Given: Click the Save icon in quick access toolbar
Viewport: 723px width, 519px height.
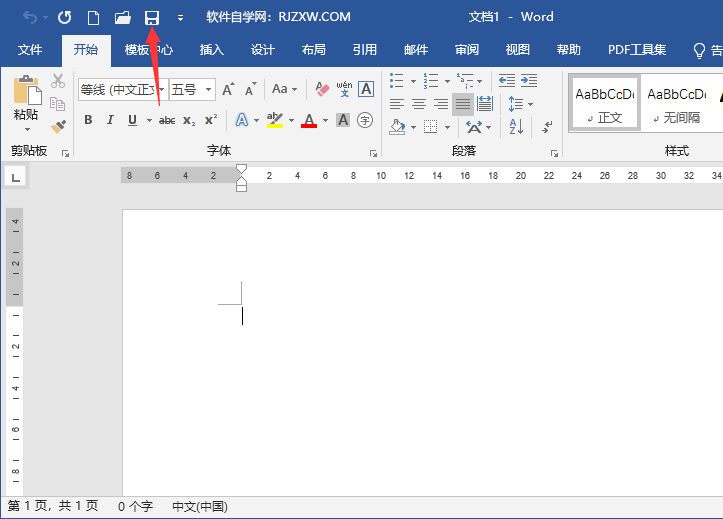Looking at the screenshot, I should (x=152, y=18).
